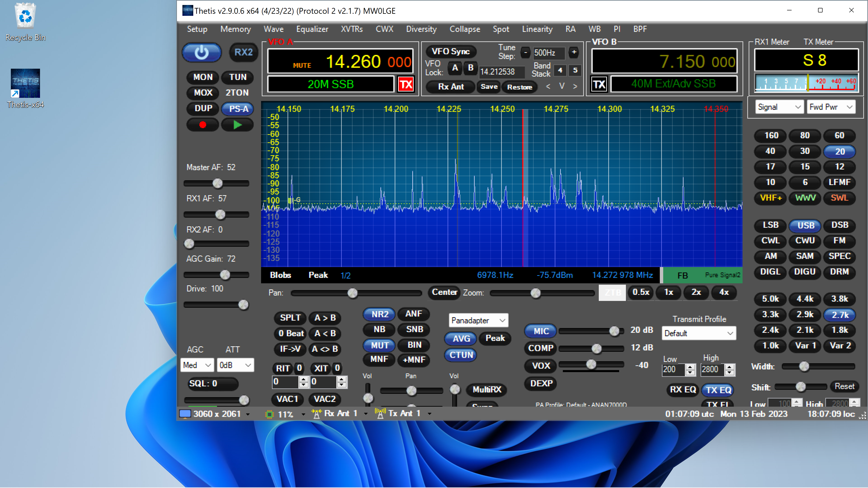Click the band stack left arrow
Screen dimensions: 868x488
tap(548, 87)
